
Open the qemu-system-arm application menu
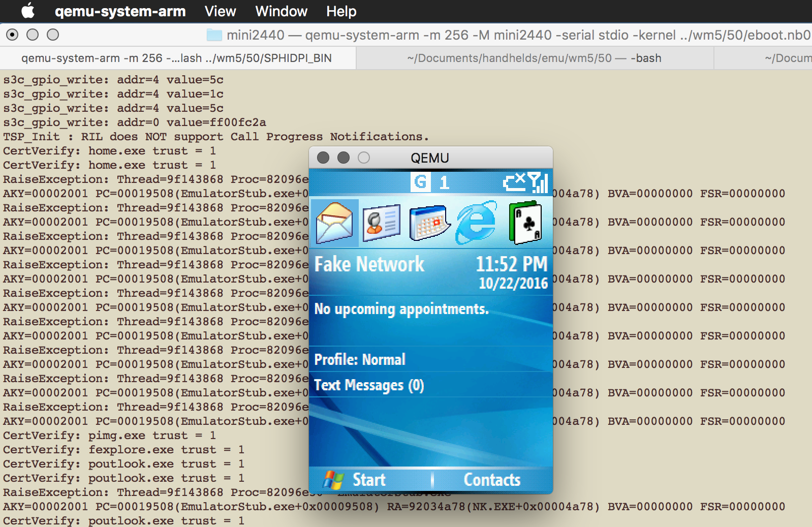[x=120, y=11]
